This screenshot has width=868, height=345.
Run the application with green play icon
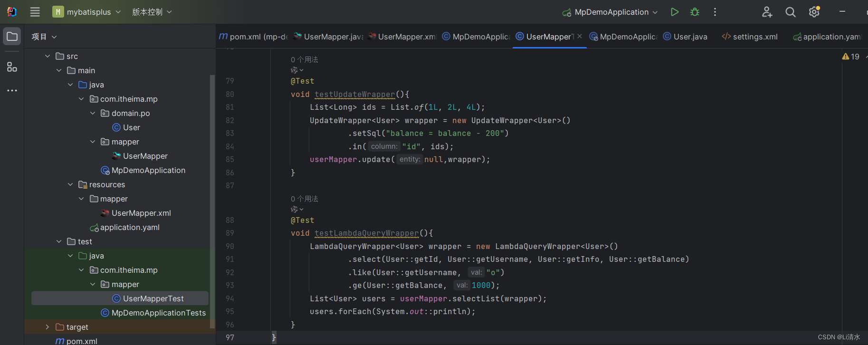675,12
